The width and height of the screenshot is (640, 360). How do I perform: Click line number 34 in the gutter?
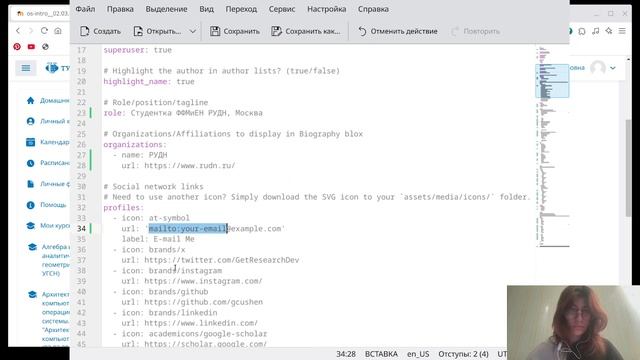coord(81,229)
